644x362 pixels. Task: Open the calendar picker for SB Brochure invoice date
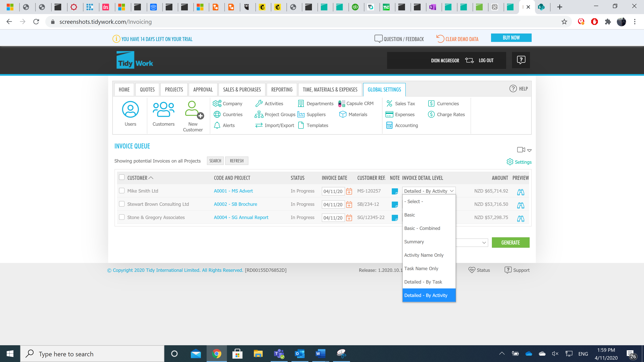point(349,205)
